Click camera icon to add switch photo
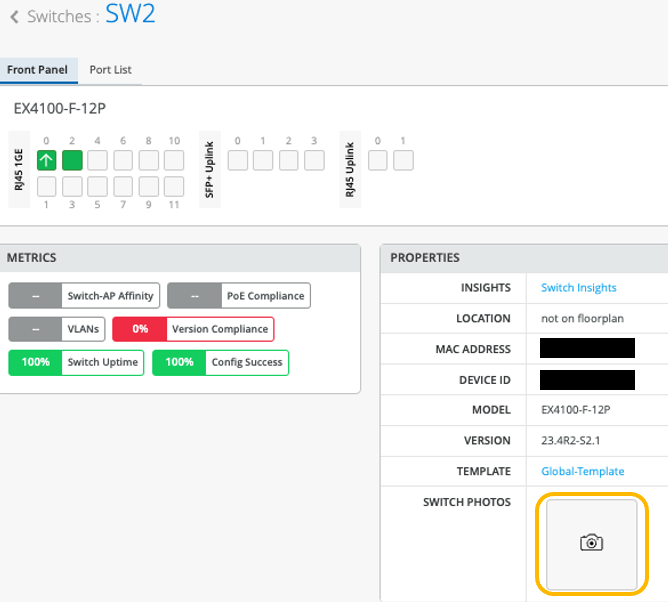The image size is (668, 602). click(591, 543)
